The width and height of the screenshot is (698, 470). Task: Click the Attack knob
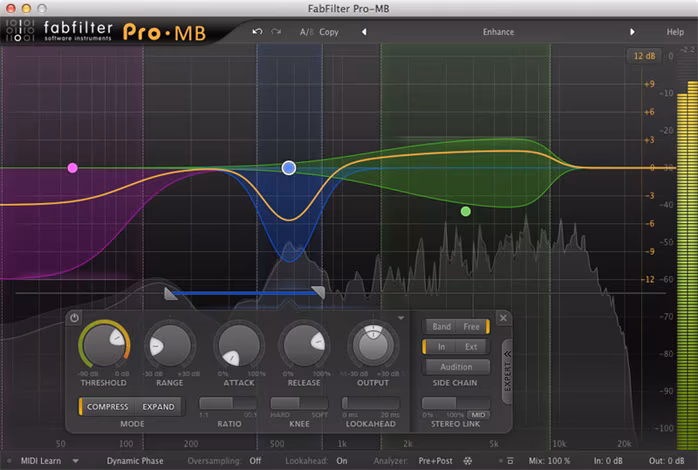point(239,345)
